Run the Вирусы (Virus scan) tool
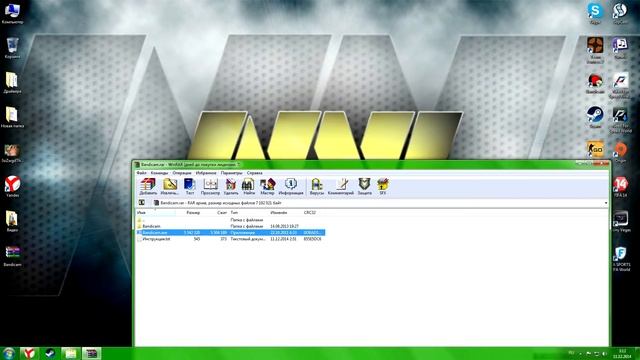Viewport: 640px width, 360px height. [317, 187]
